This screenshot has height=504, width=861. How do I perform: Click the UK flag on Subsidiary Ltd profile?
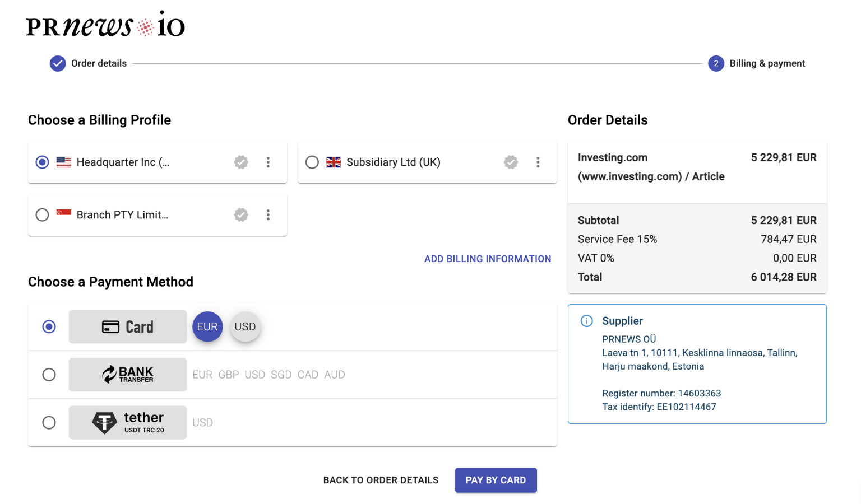point(334,162)
